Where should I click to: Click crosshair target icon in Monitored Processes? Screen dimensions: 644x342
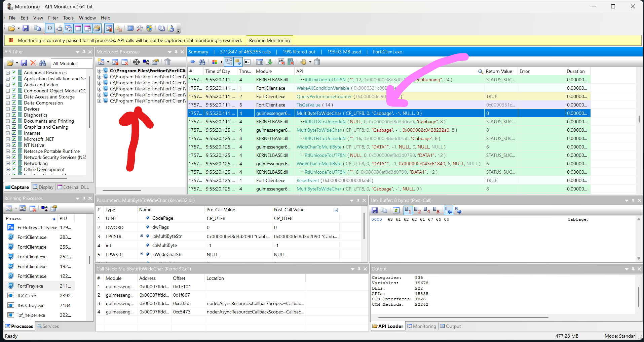pos(136,62)
